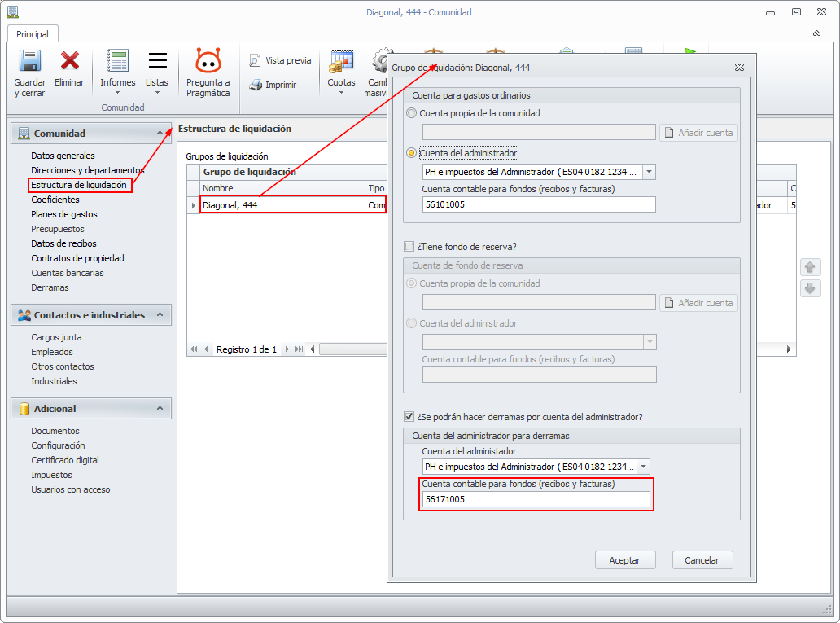Close the Grupo de liquidación dialog
The image size is (840, 623).
pyautogui.click(x=739, y=67)
